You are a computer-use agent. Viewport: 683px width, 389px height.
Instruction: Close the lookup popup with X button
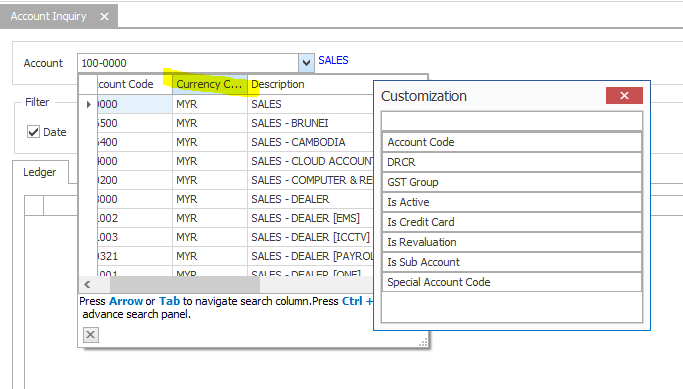pos(91,335)
